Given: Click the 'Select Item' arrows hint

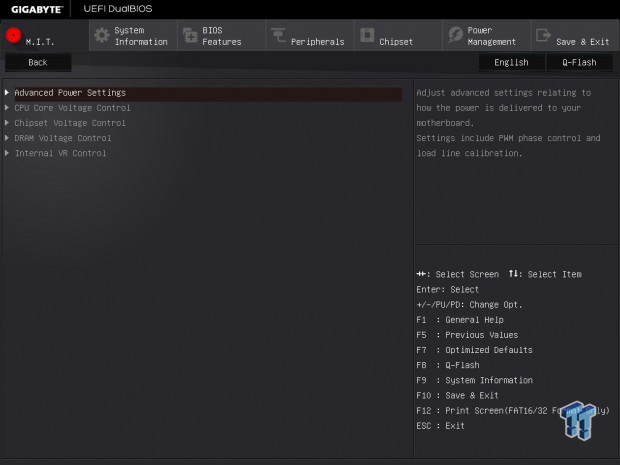Looking at the screenshot, I should (x=545, y=274).
